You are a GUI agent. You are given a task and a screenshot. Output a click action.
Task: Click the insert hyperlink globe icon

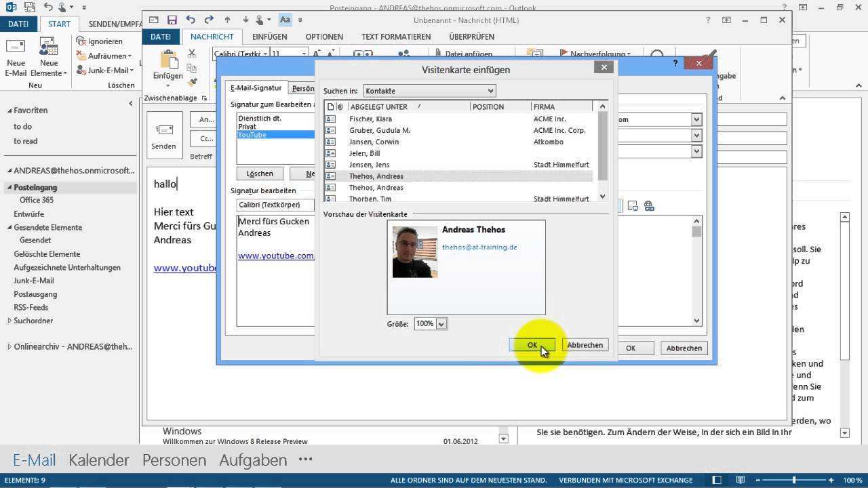point(649,206)
